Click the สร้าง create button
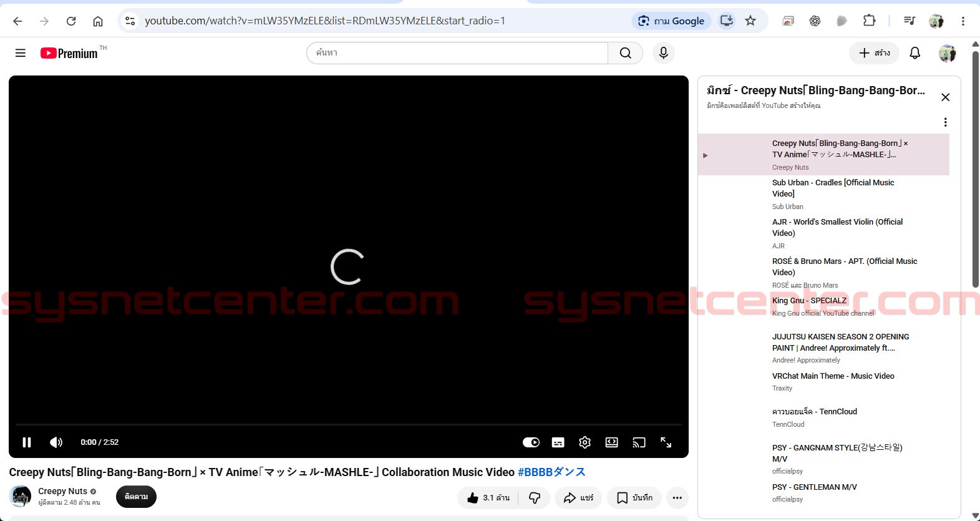Image resolution: width=980 pixels, height=521 pixels. (x=874, y=53)
